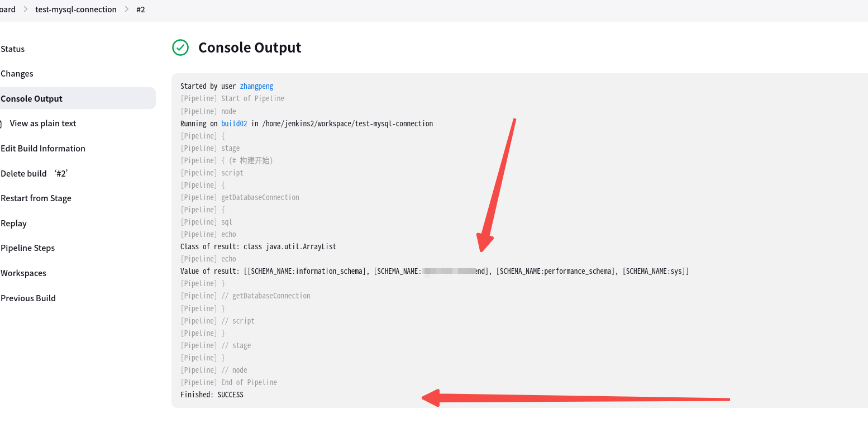Click the build02 node link in the log
868x437 pixels.
click(x=233, y=123)
